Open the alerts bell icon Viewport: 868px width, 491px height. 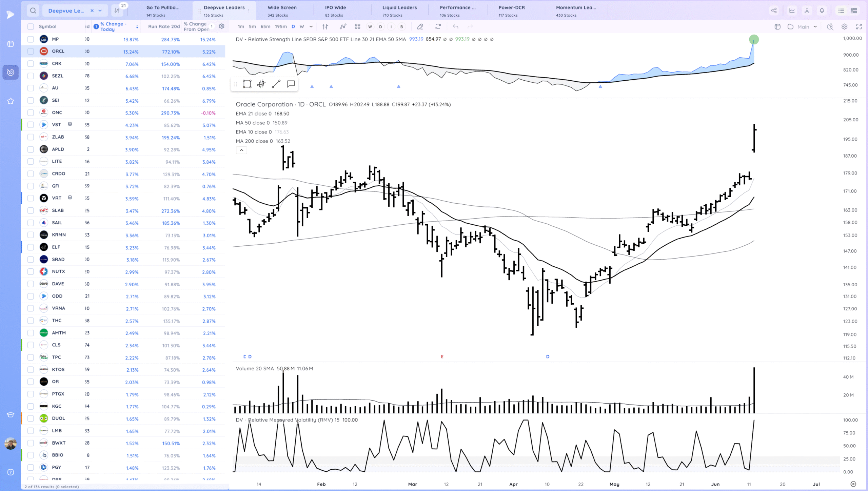tap(822, 11)
